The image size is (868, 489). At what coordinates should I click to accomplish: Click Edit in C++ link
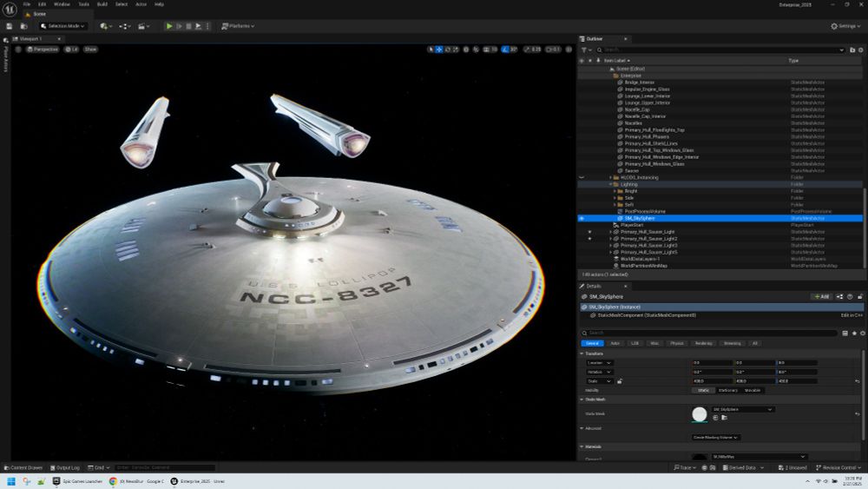click(852, 315)
